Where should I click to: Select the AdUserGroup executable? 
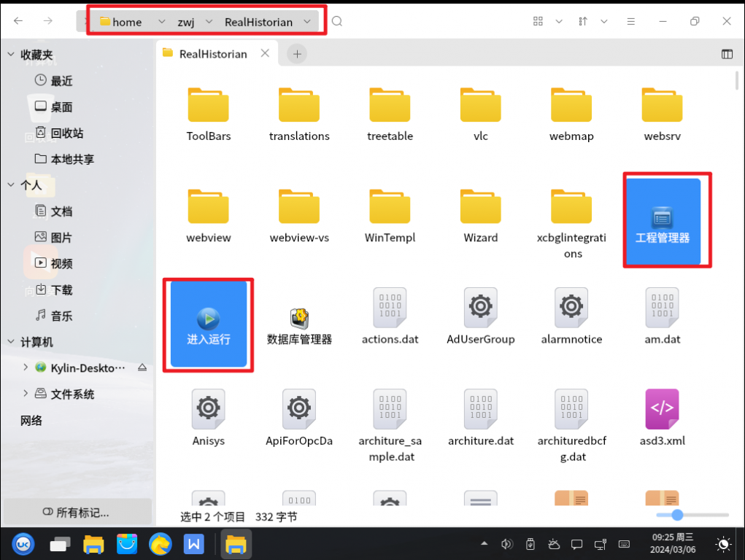pyautogui.click(x=480, y=316)
